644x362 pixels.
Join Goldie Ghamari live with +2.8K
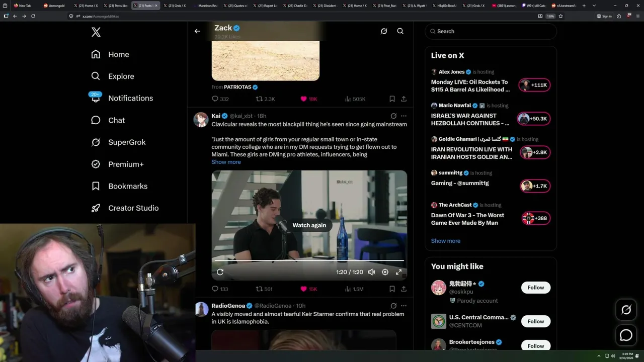coord(535,152)
